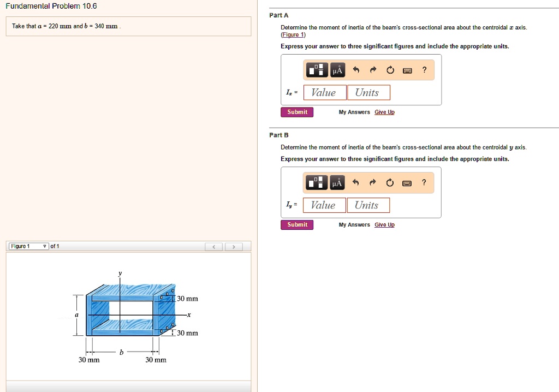
Task: Click the undo arrow in Part A toolbar
Action: [x=356, y=70]
